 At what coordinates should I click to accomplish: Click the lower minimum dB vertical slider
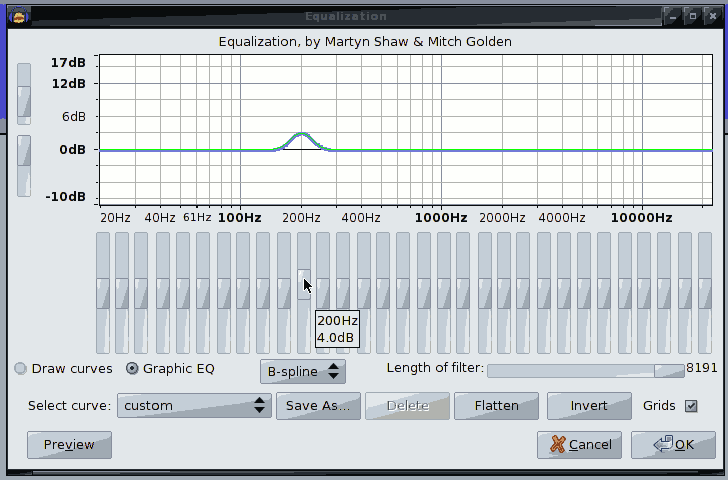[24, 166]
